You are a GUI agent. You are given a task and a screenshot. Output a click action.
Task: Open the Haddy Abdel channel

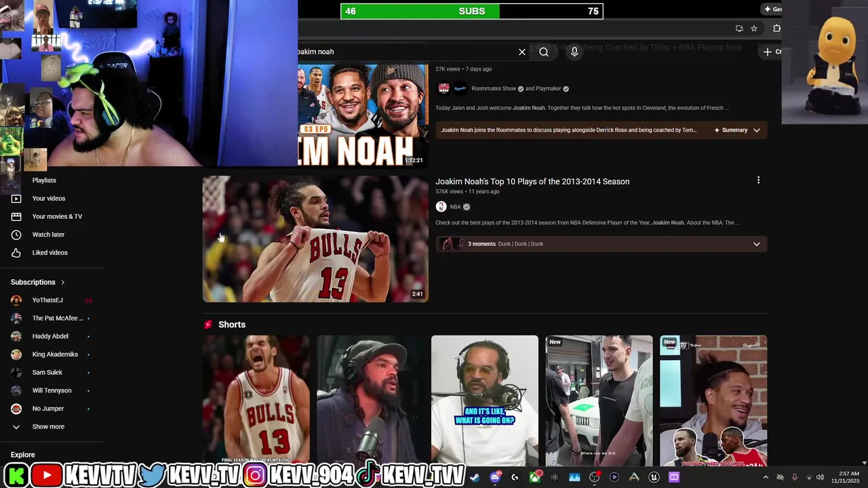point(50,336)
